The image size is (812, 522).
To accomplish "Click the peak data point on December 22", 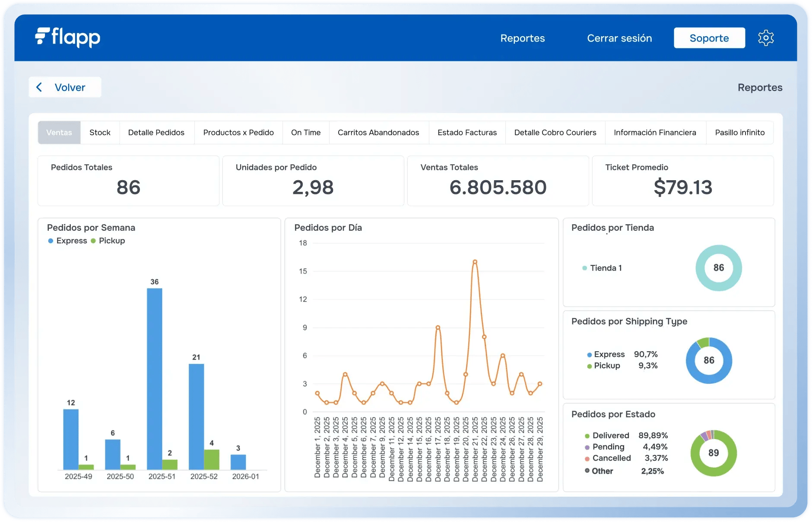I will coord(475,262).
